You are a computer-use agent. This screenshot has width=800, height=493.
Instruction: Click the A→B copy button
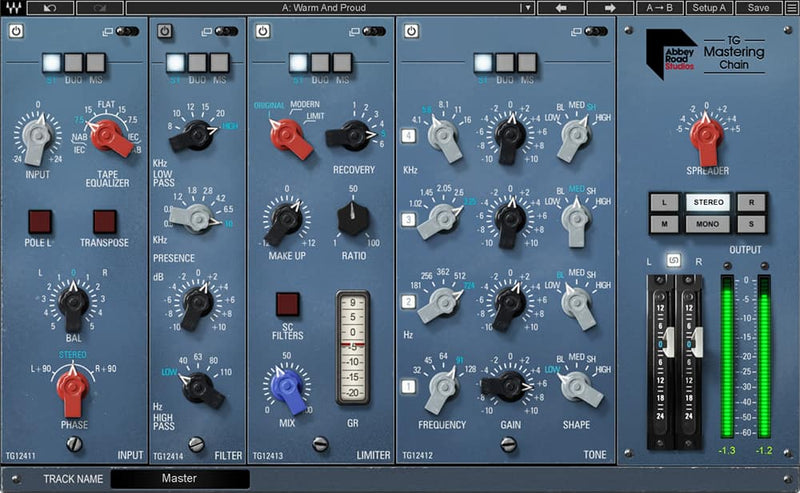pos(662,8)
